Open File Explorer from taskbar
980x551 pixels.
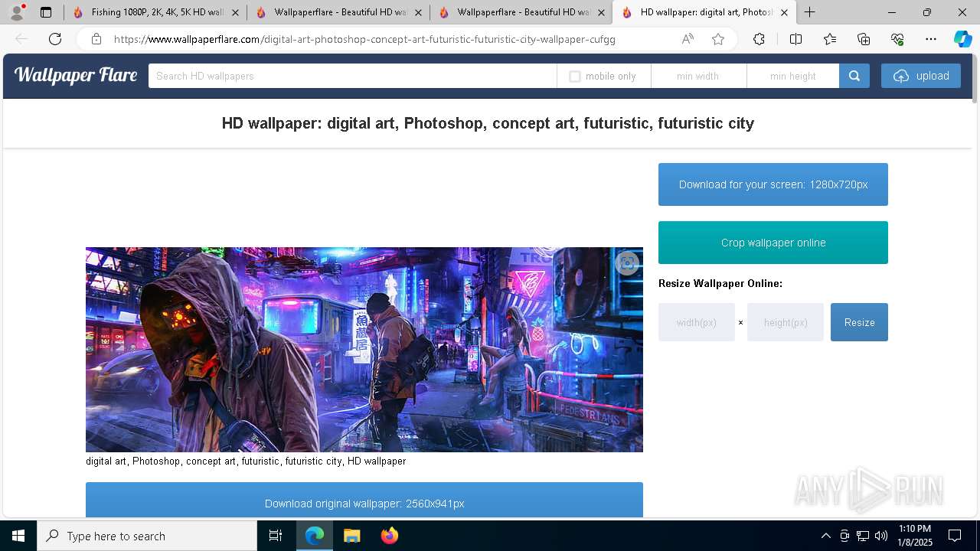351,536
